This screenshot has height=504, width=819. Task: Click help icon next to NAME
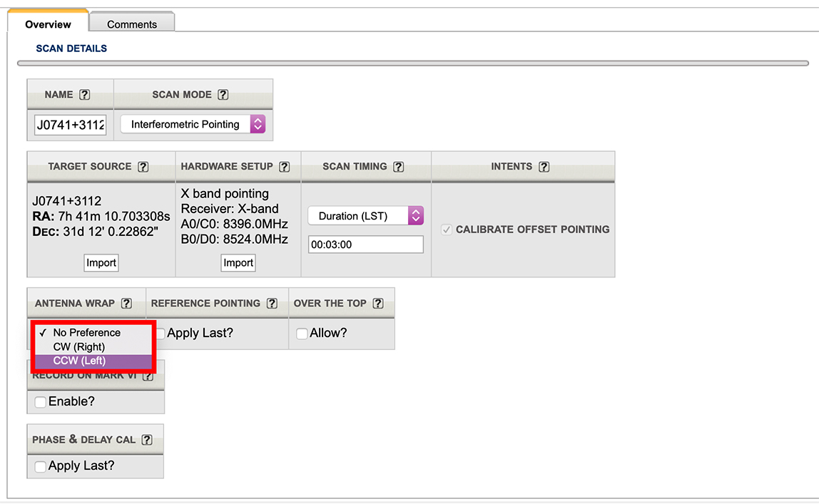click(x=85, y=95)
